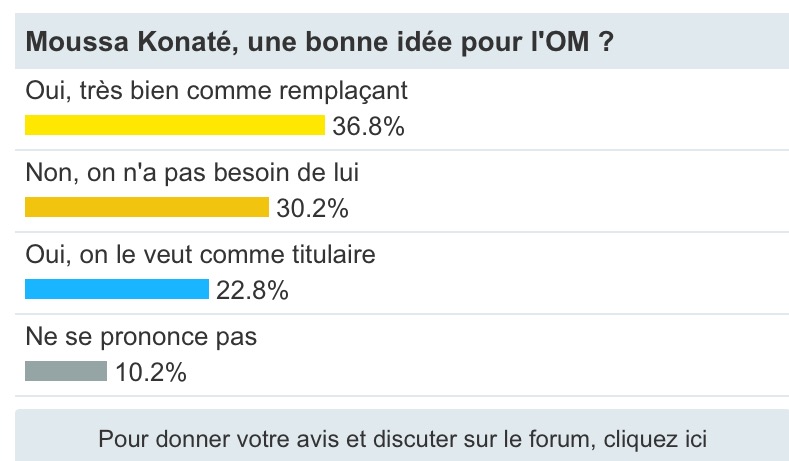Image resolution: width=789 pixels, height=461 pixels.
Task: Click the orange result bar
Action: tap(147, 207)
